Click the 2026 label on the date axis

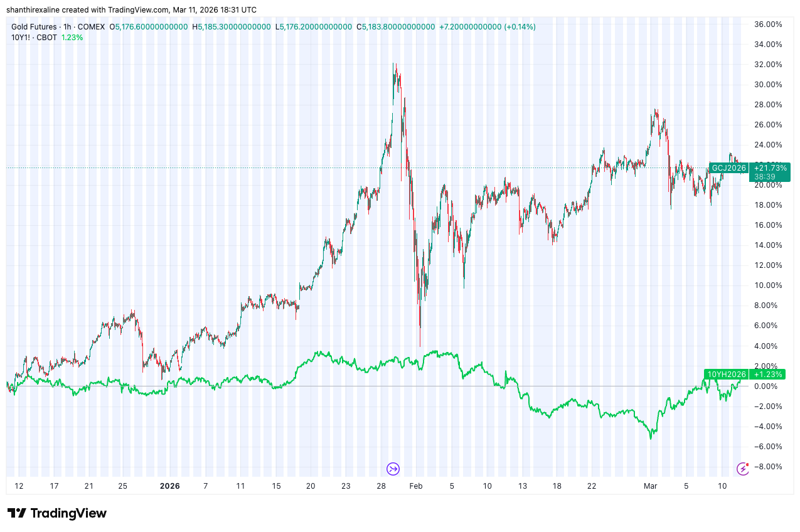[x=169, y=486]
